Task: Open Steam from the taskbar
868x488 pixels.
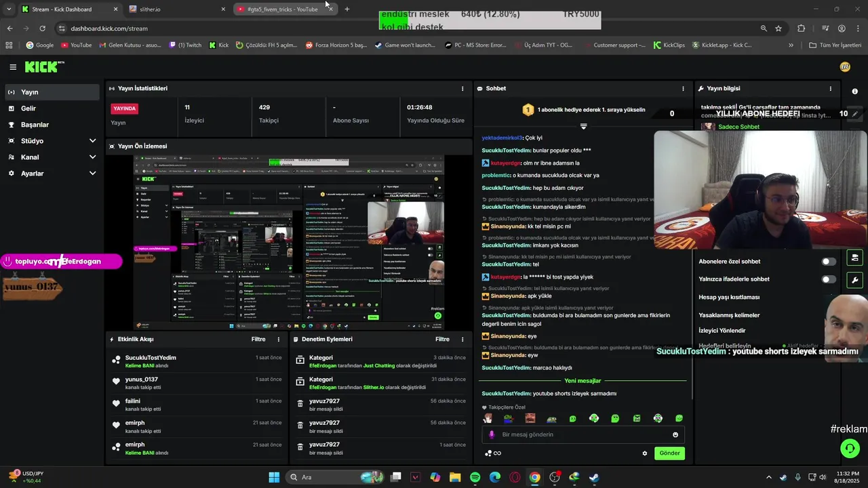Action: pos(594,477)
